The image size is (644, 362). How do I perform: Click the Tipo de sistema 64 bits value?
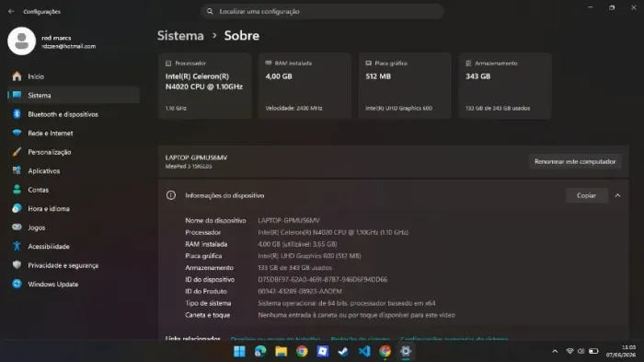click(347, 303)
